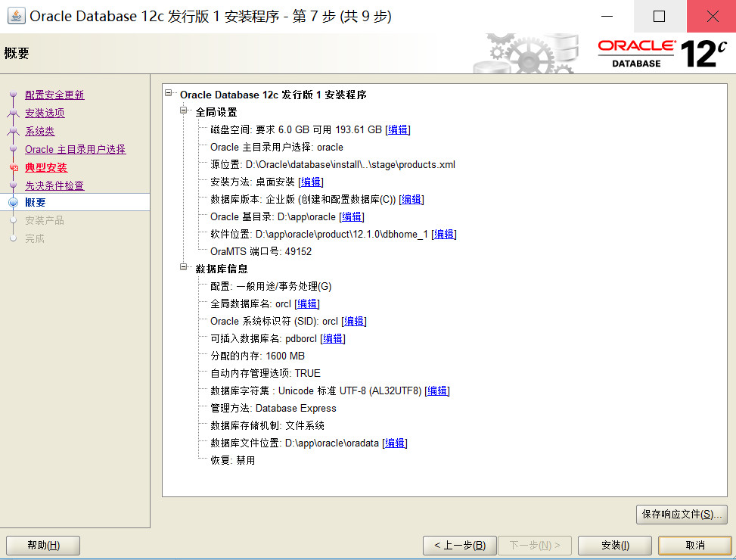Edit the 全局数据库名 orcl
The height and width of the screenshot is (560, 736).
307,303
